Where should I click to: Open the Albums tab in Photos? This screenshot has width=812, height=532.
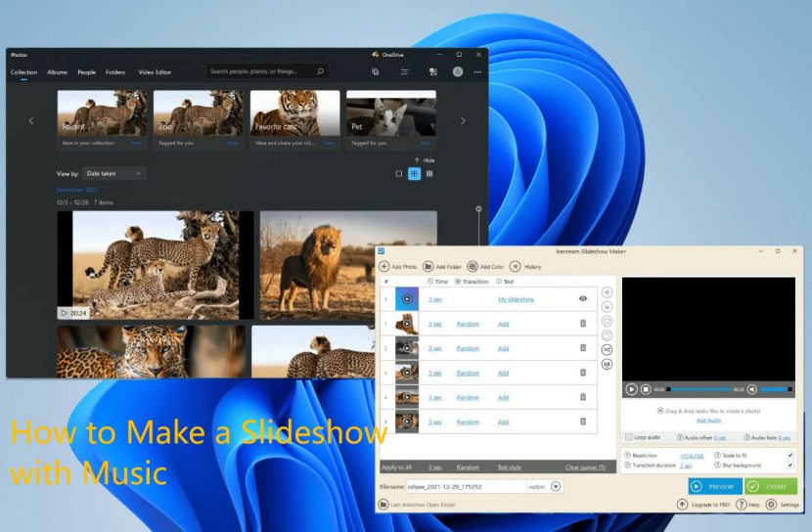point(58,72)
